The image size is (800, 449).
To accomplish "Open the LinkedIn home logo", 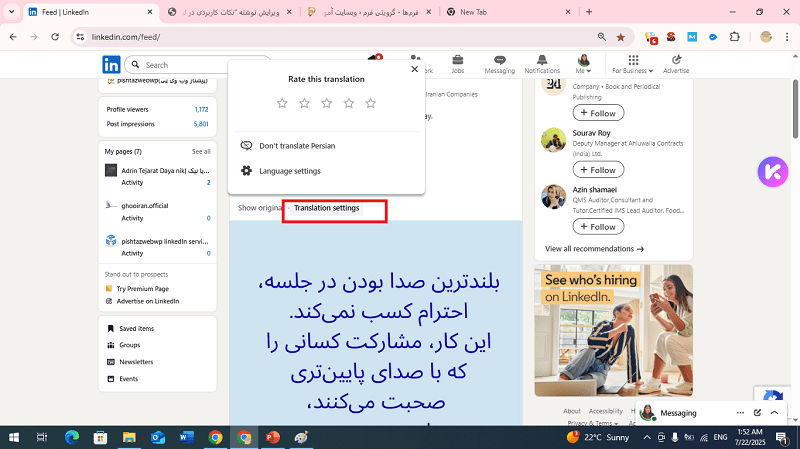I will 111,65.
